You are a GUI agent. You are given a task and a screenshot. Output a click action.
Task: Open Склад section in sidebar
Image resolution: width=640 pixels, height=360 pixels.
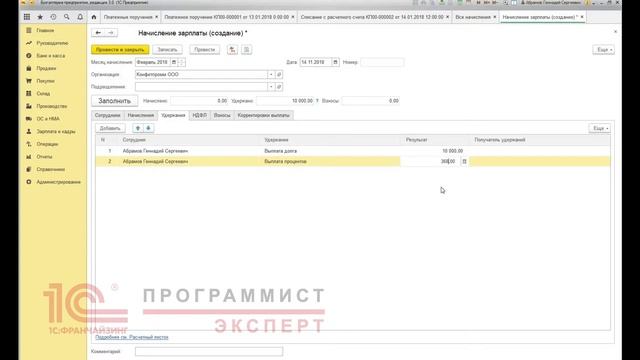[43, 94]
